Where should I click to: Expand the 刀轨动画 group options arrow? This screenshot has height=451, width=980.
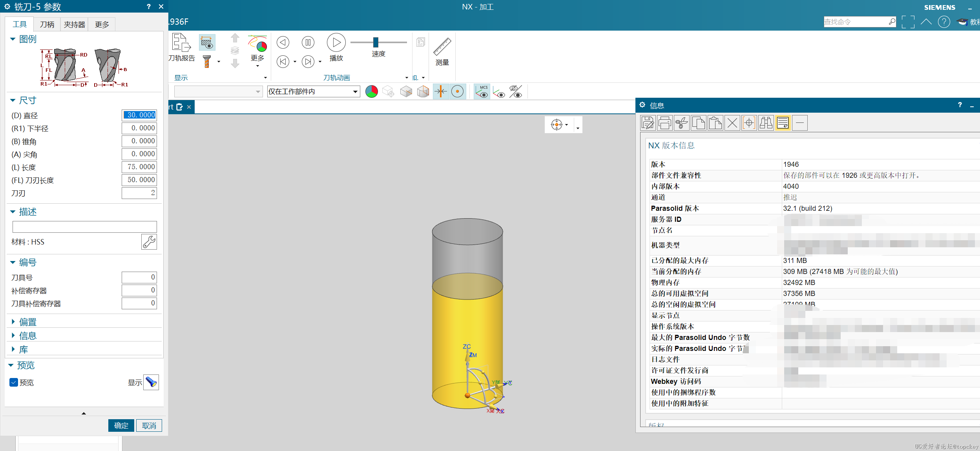click(x=407, y=78)
